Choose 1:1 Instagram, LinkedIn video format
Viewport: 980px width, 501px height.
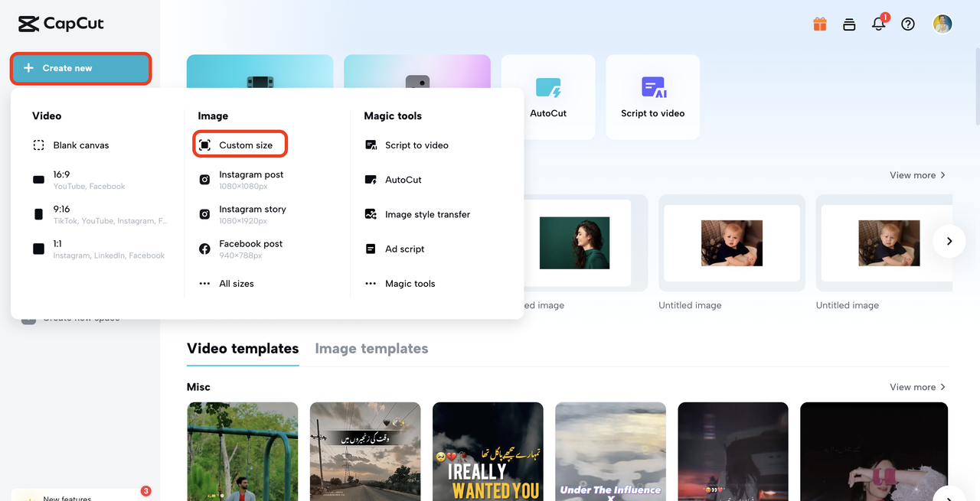(x=98, y=249)
